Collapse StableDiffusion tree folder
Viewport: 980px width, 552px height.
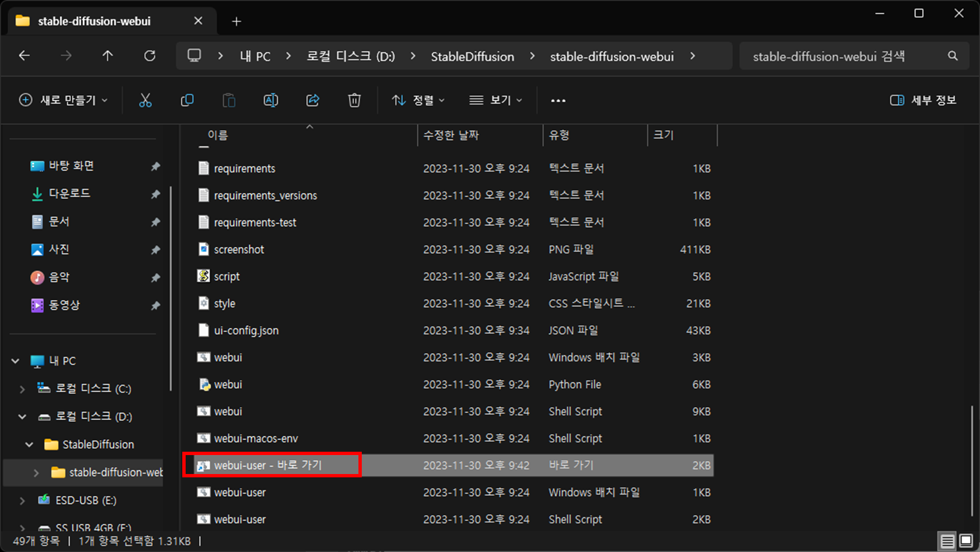[30, 444]
